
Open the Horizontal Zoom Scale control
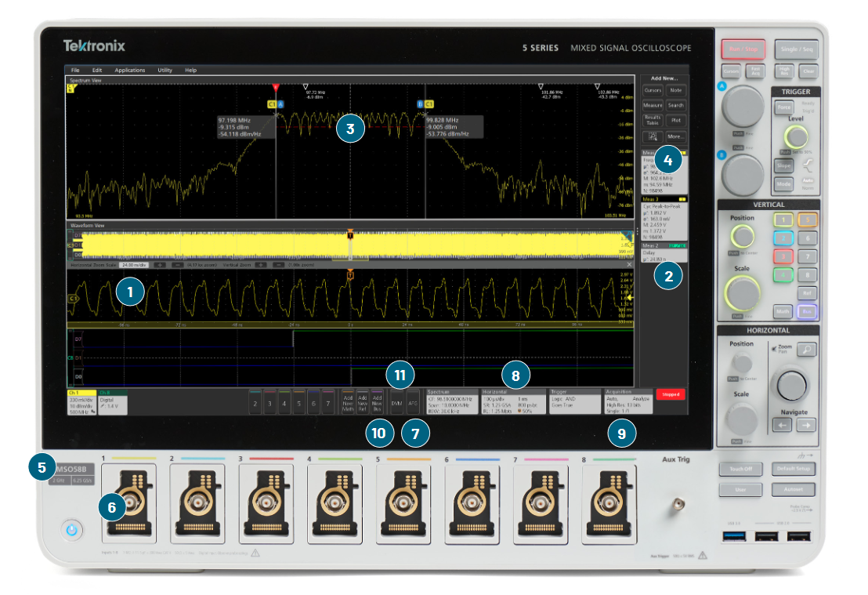coord(134,264)
